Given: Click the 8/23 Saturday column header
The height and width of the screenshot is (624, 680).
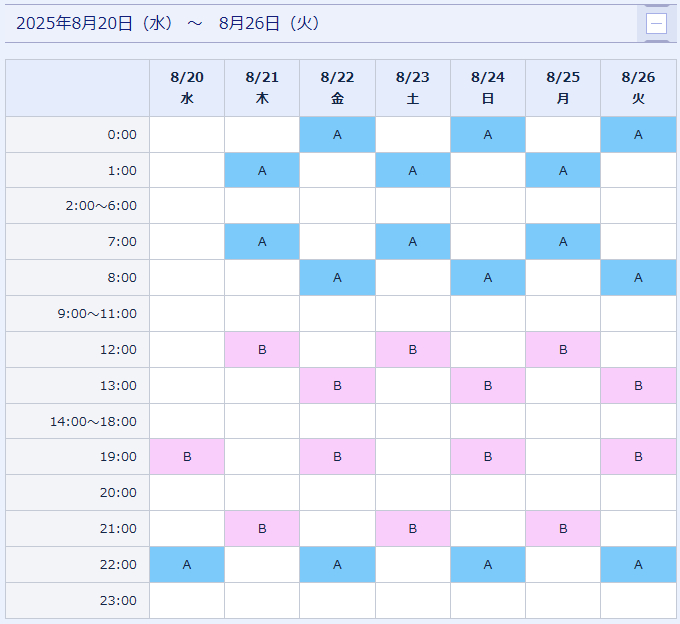Looking at the screenshot, I should tap(413, 88).
